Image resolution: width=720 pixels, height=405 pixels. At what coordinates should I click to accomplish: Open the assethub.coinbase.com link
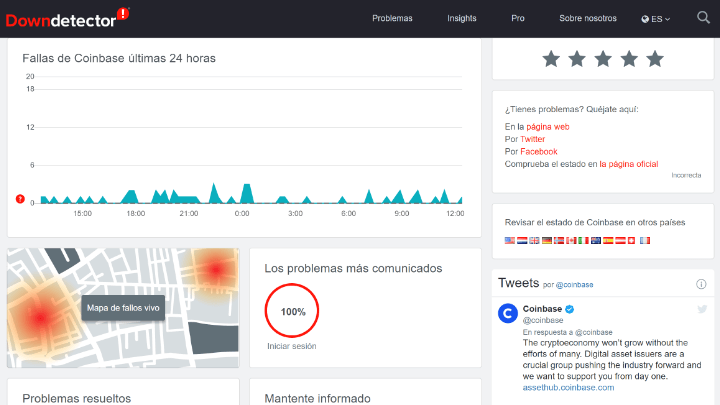[x=568, y=388]
